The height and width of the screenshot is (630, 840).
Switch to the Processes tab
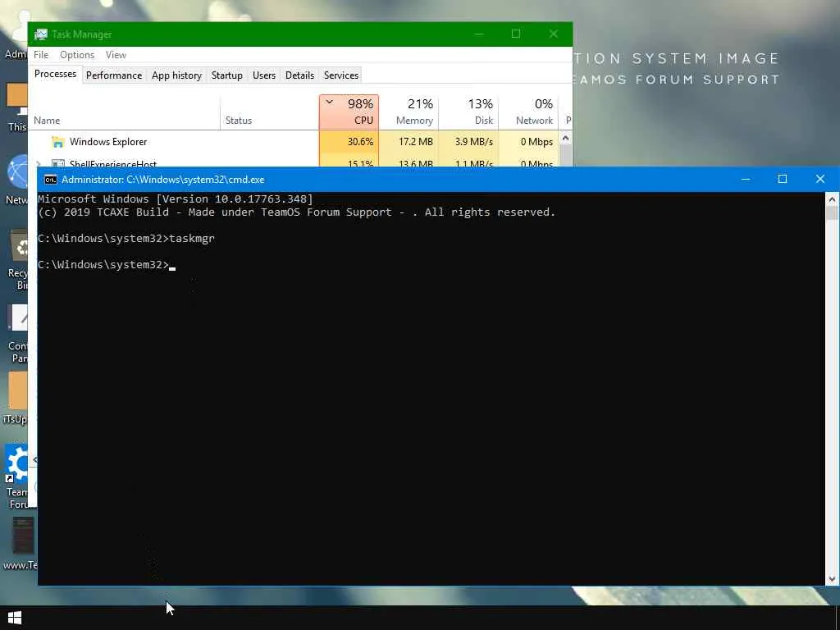55,74
